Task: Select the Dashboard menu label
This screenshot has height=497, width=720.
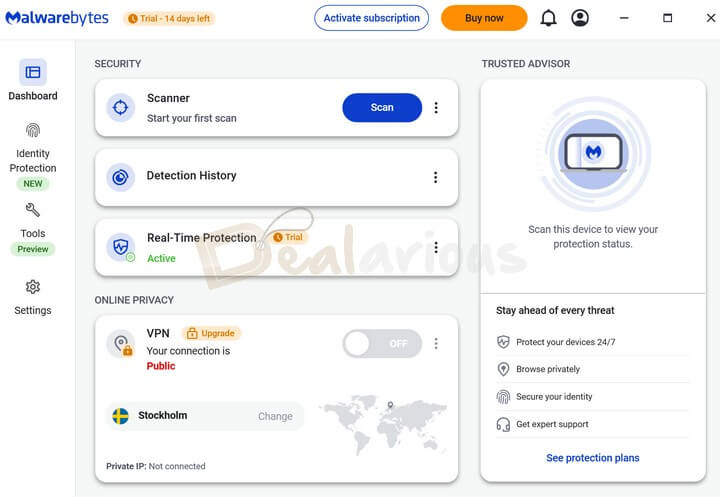Action: (x=33, y=96)
